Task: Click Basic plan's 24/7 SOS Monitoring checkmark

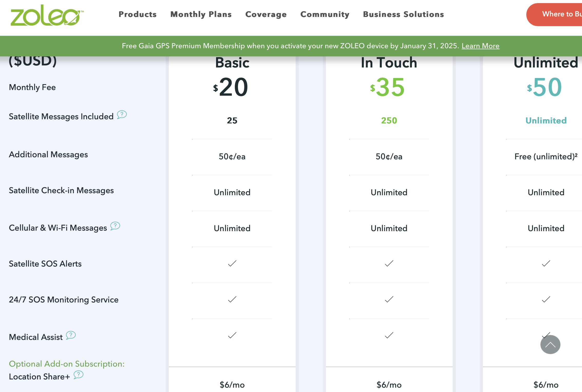Action: point(232,299)
